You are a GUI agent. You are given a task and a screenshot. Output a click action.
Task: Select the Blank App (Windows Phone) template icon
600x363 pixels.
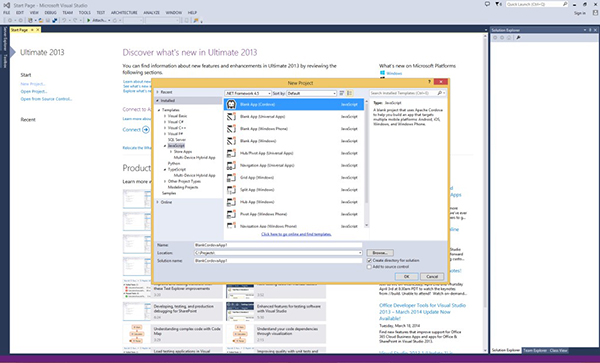pyautogui.click(x=231, y=129)
